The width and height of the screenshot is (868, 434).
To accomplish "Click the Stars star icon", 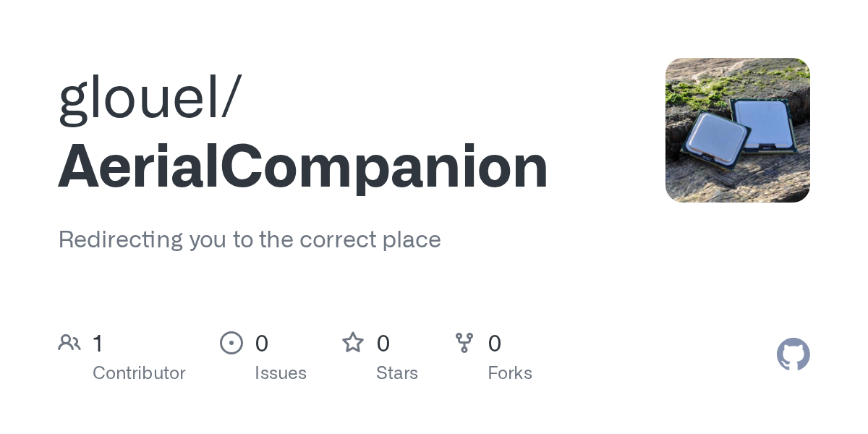I will click(x=353, y=342).
